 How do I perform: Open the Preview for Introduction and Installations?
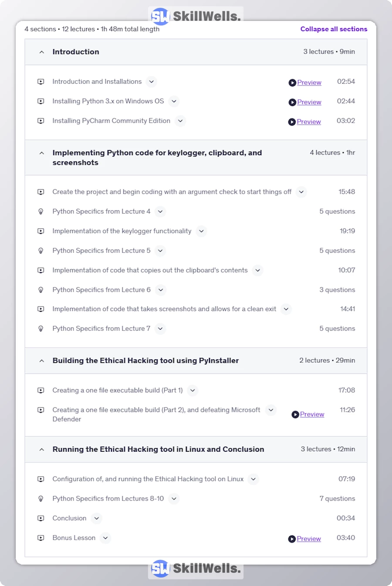(309, 82)
